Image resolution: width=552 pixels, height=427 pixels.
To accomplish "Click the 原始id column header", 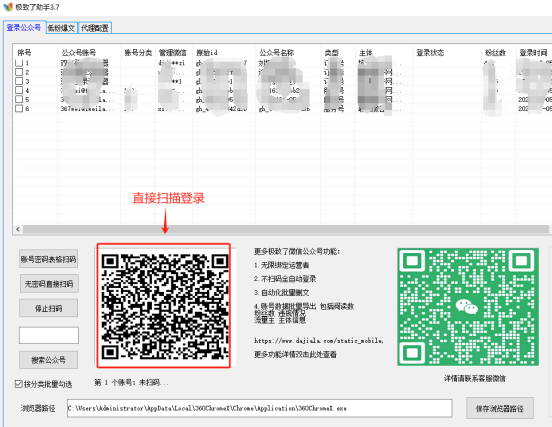I will click(x=207, y=53).
